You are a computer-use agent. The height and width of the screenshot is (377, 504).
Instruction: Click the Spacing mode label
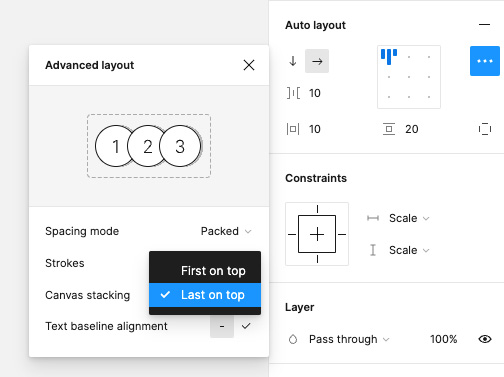coord(82,231)
